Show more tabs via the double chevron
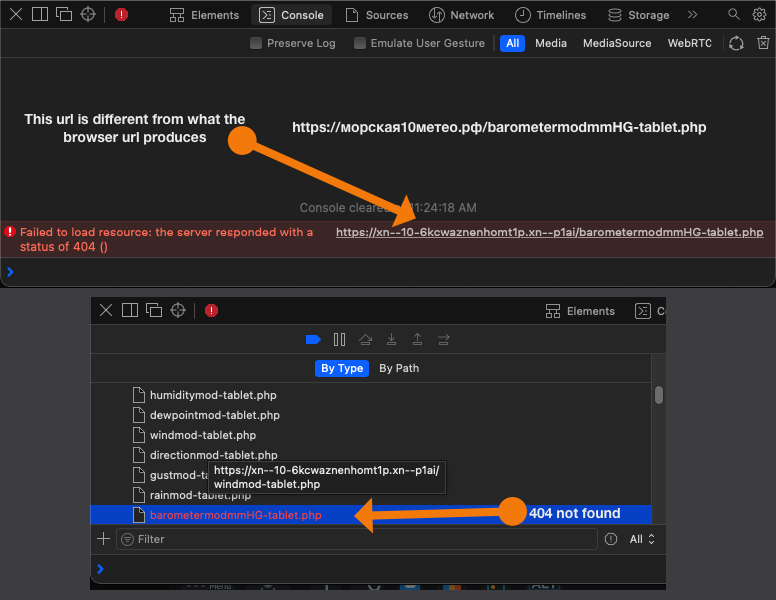Screen dimensions: 776x600 [692, 15]
